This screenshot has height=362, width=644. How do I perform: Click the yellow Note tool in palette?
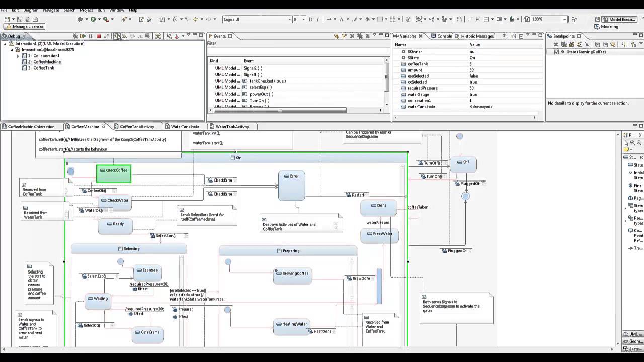point(626,149)
